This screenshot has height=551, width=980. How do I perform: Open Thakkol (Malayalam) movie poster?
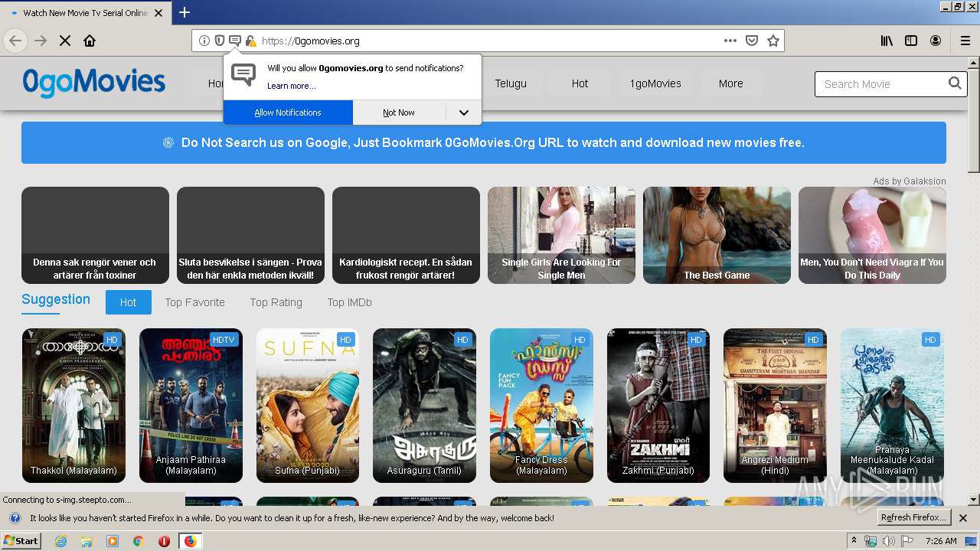tap(73, 406)
